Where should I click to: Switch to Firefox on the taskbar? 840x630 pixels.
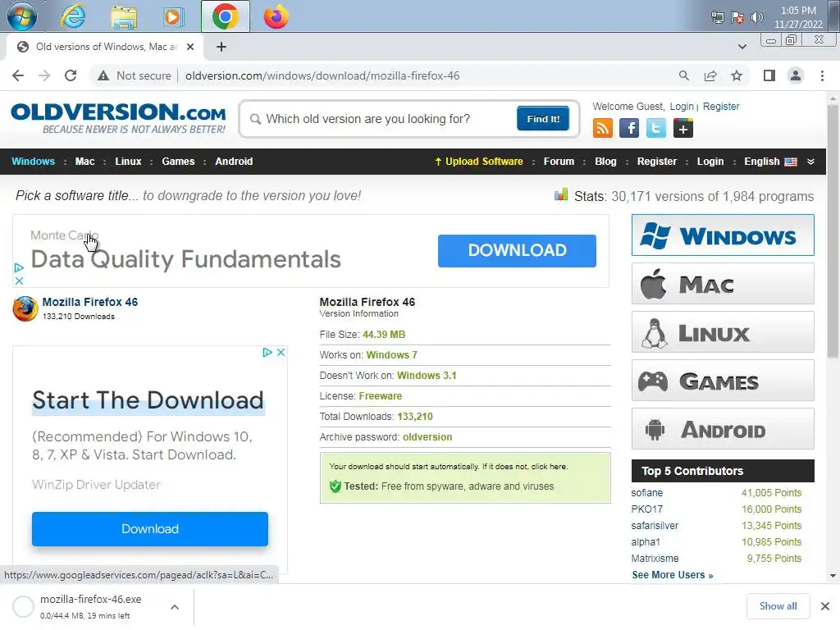[276, 16]
